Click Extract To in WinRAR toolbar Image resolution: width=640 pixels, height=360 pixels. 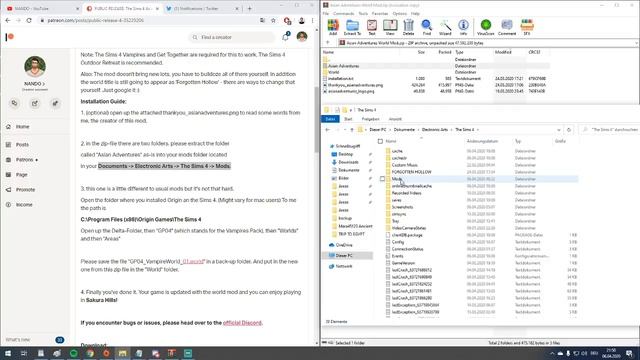(352, 27)
